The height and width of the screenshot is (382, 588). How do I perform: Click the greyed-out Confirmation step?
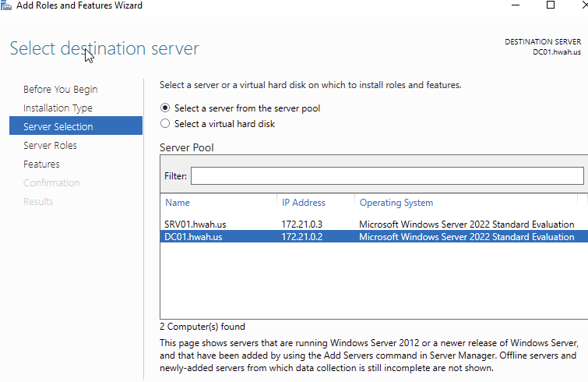point(51,183)
